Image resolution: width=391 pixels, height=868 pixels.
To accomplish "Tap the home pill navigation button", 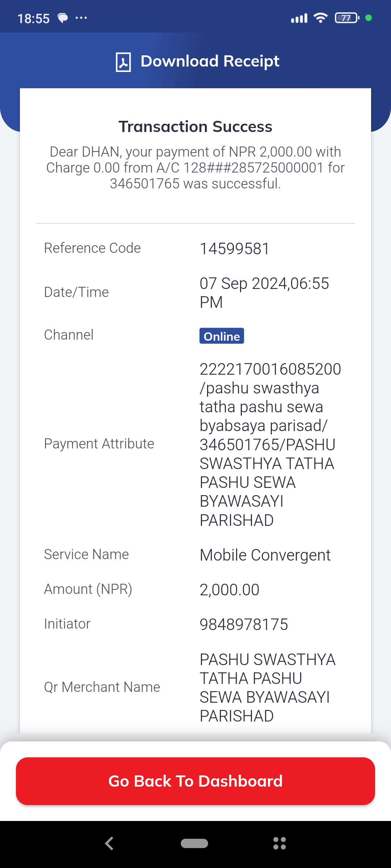I will (194, 843).
